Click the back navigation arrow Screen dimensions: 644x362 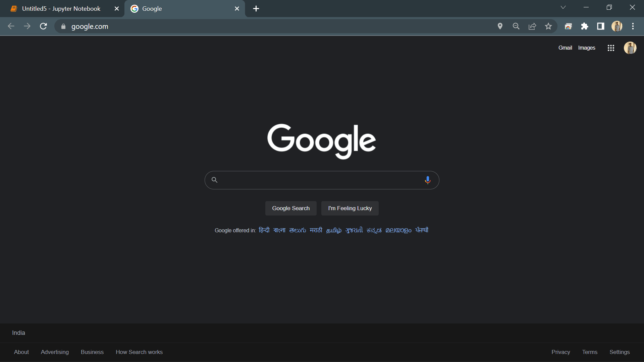click(11, 26)
